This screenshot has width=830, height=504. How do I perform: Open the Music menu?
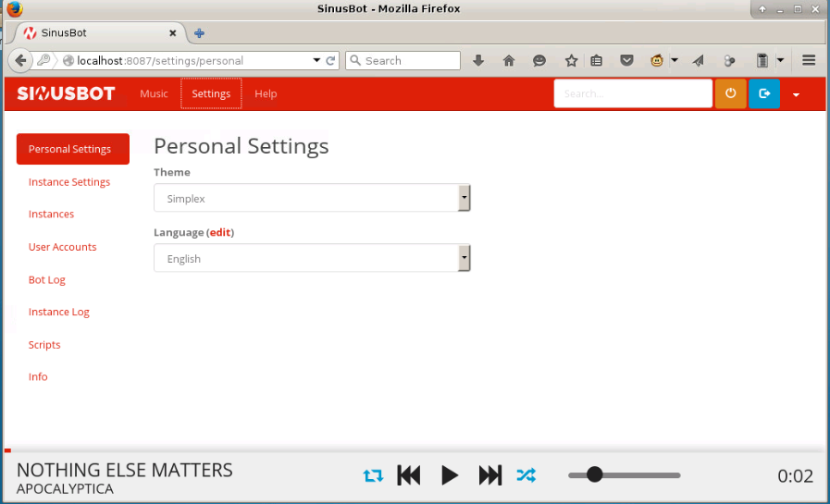click(x=154, y=93)
